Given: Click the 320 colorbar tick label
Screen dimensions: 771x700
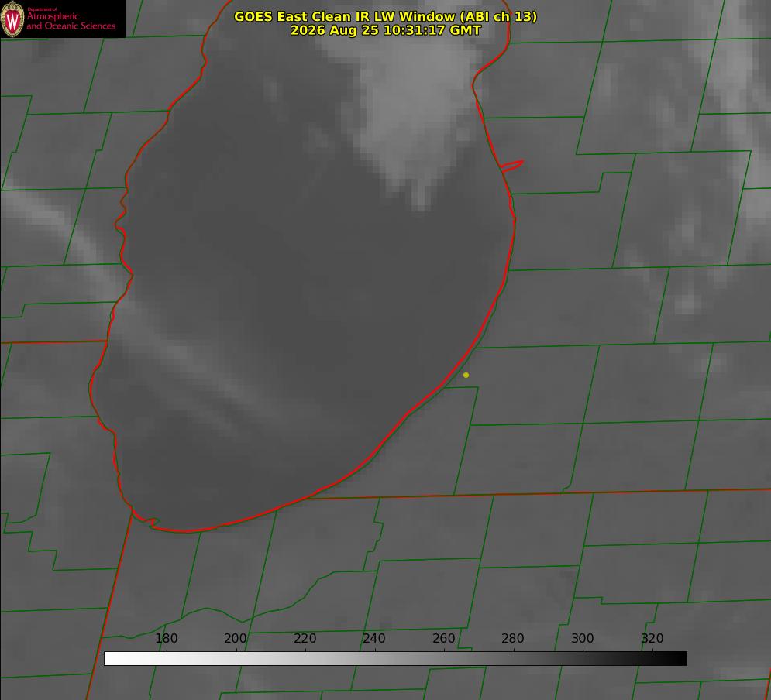Looking at the screenshot, I should click(x=652, y=638).
